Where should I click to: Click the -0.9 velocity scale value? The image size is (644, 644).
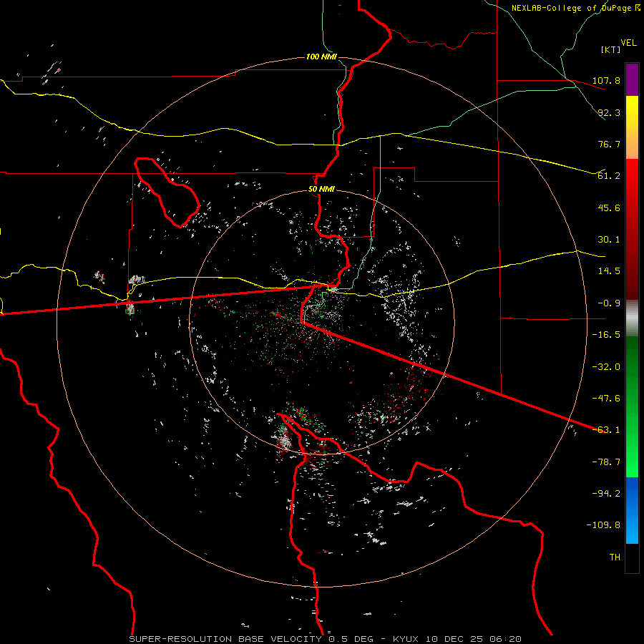[x=609, y=303]
